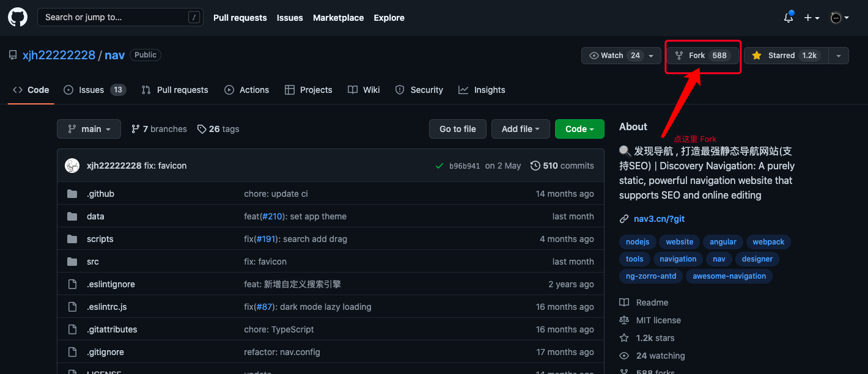This screenshot has height=374, width=868.
Task: Fork this repository
Action: tap(703, 56)
